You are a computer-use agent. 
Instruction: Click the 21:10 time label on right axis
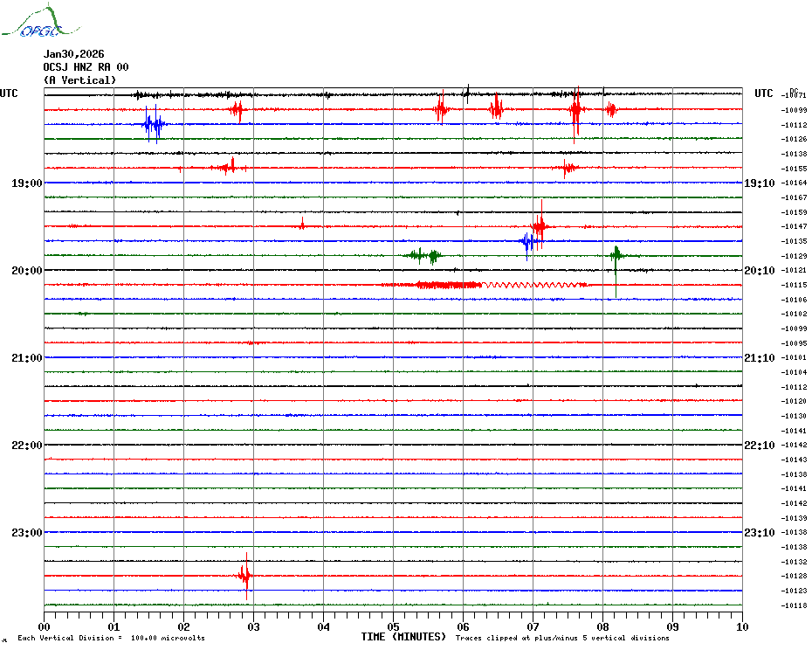pos(758,358)
